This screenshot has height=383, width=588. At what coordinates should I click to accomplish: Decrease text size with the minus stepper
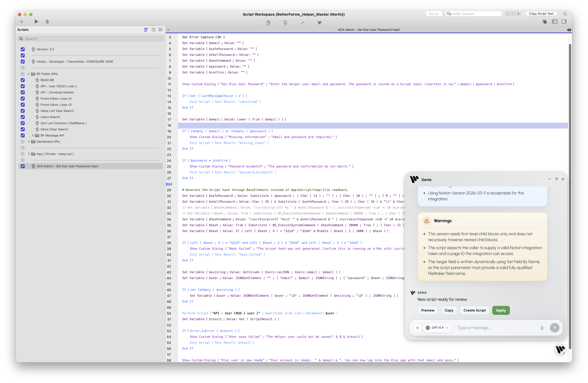[508, 14]
